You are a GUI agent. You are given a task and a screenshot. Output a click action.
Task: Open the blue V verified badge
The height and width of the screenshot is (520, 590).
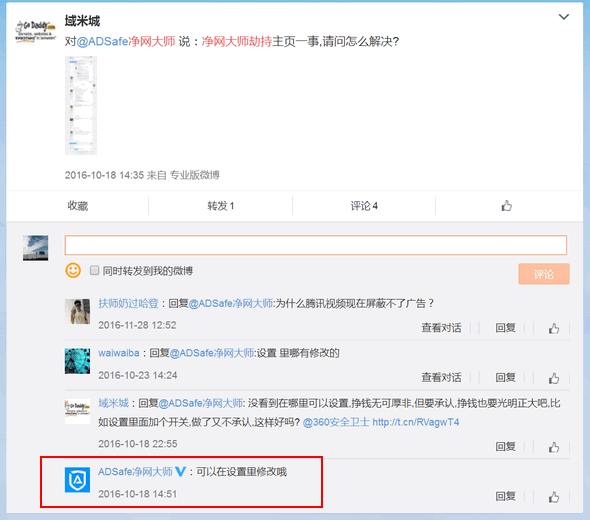click(x=181, y=471)
